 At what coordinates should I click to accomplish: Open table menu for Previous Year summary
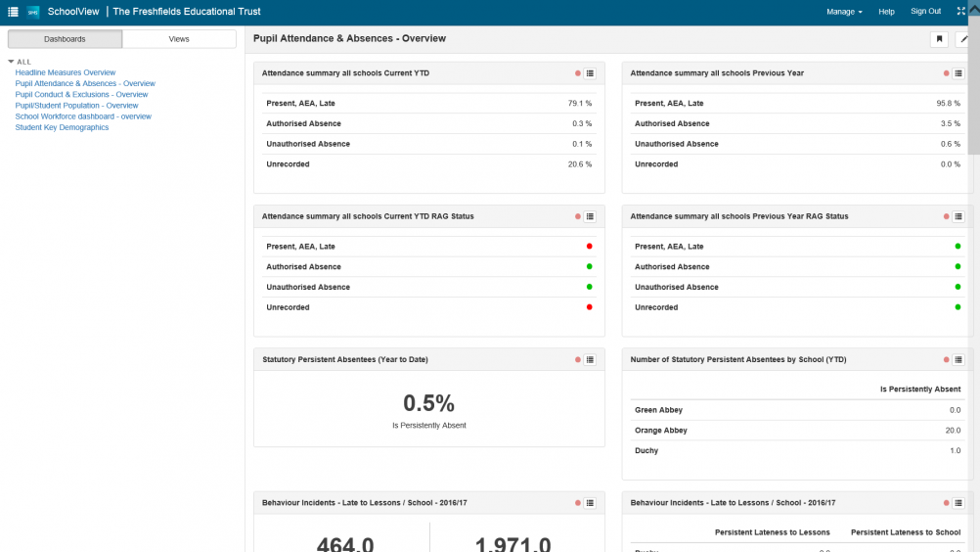pyautogui.click(x=958, y=73)
